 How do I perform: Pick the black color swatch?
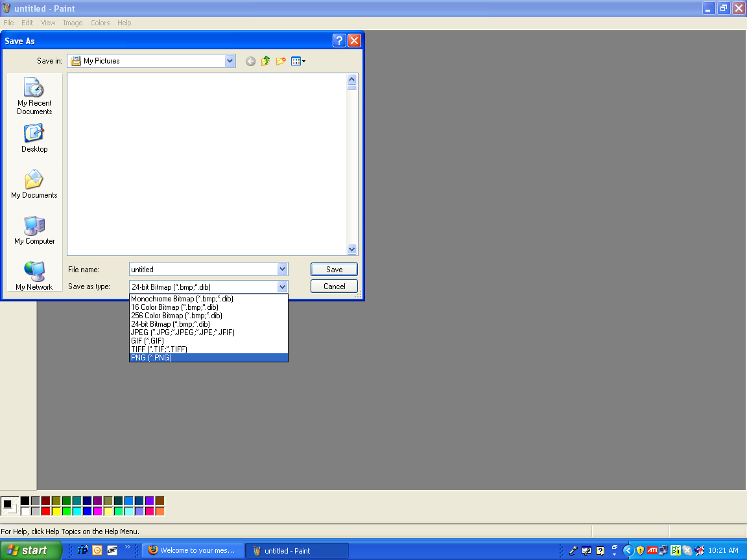coord(25,500)
